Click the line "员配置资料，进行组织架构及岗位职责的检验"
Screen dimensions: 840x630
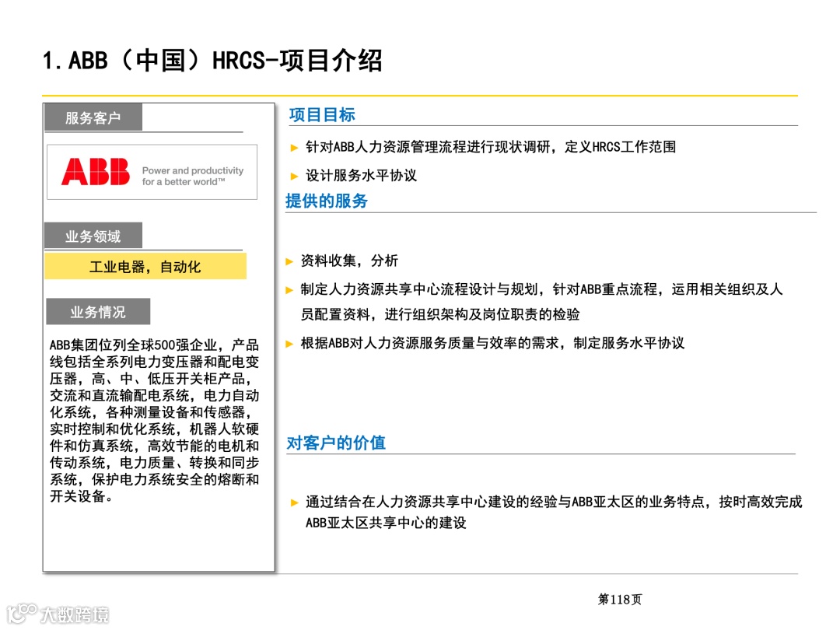pyautogui.click(x=439, y=314)
